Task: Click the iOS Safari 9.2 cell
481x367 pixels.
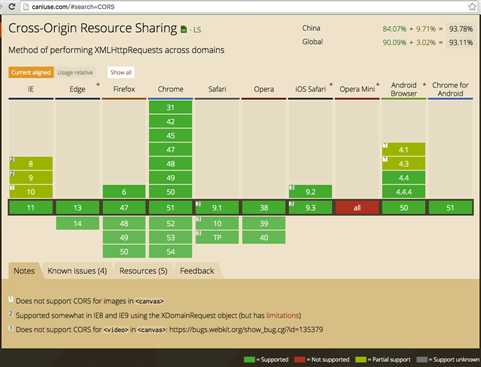Action: (310, 192)
